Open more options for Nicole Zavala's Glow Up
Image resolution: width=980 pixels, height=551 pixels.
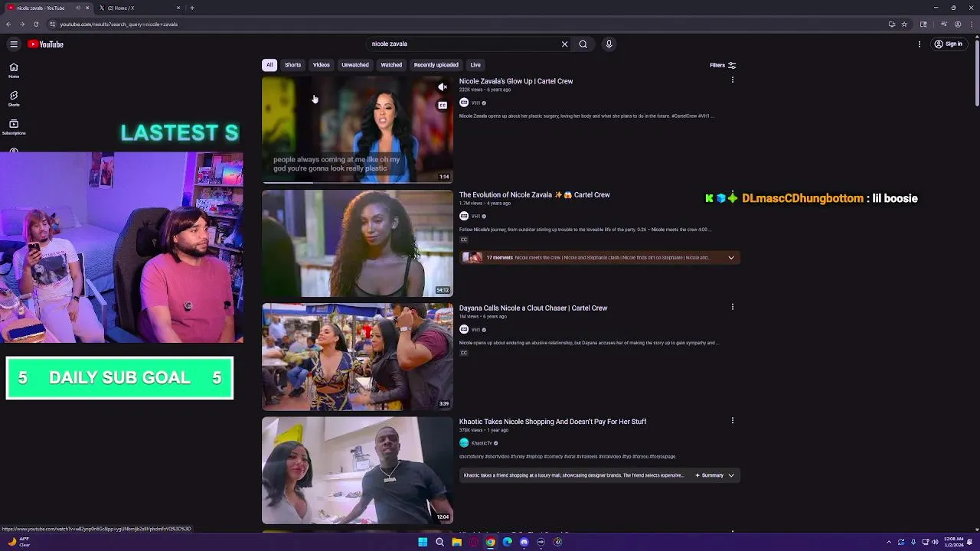(733, 80)
